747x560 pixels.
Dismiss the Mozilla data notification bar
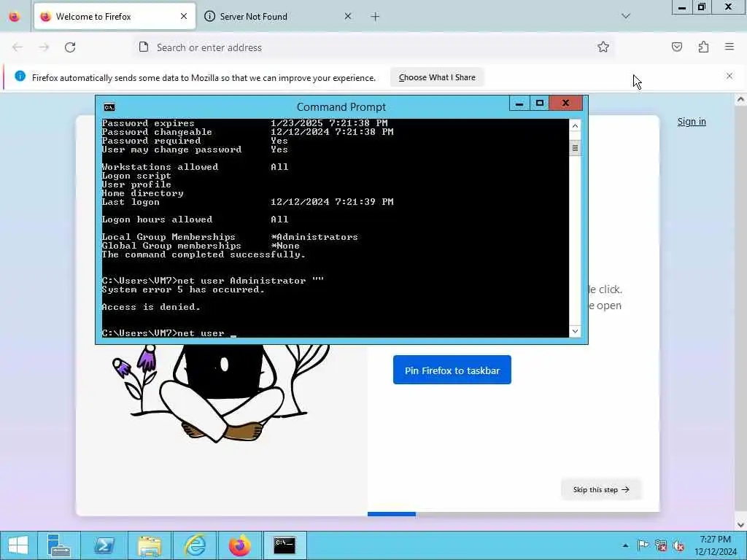point(729,76)
